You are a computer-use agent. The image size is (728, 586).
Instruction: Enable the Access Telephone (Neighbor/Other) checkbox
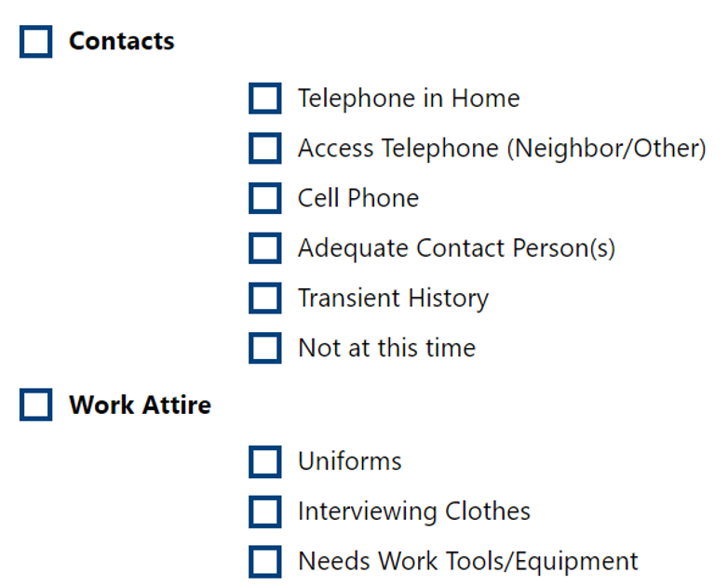265,149
